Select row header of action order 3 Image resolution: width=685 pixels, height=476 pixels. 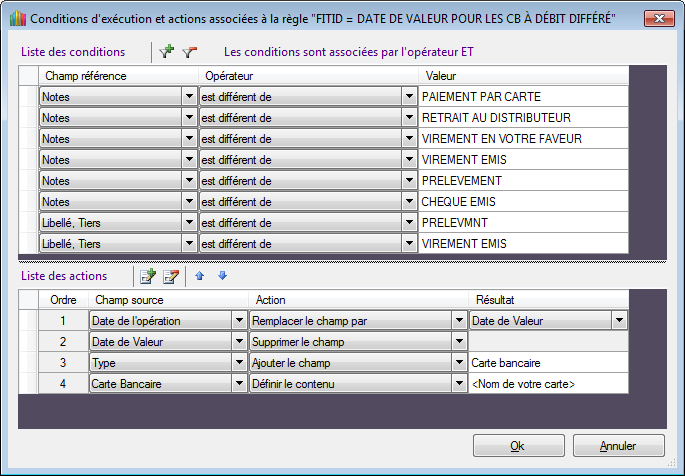(28, 363)
